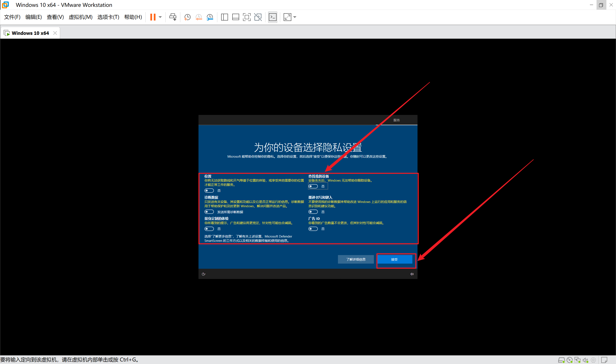Click Send Ctrl+Alt+Del toolbar icon

(173, 17)
